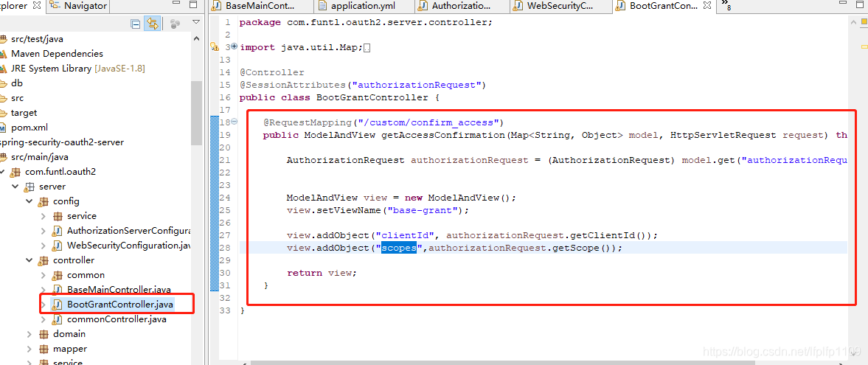Viewport: 868px width, 365px height.
Task: Open the WebSecurityC... editor tab
Action: [x=560, y=6]
